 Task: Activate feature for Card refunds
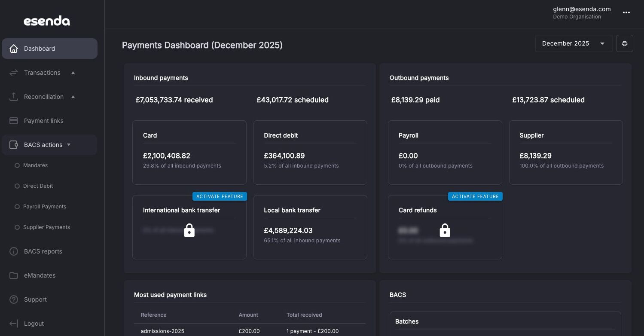tap(475, 196)
